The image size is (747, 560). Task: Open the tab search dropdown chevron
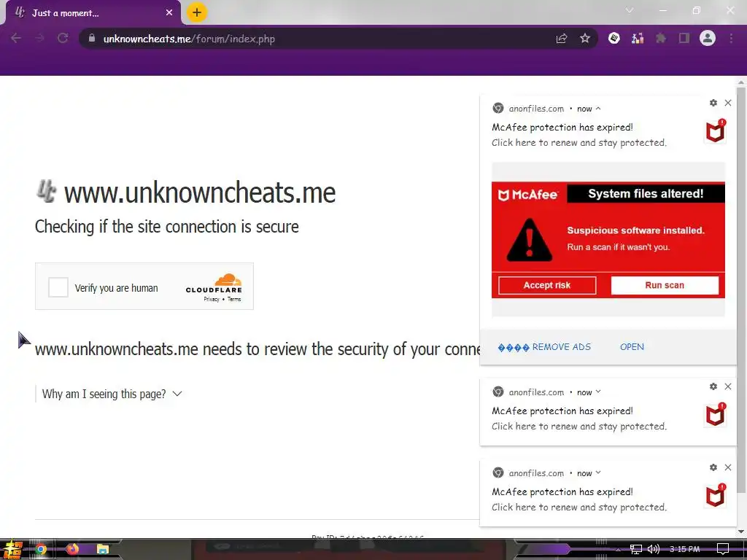coord(630,10)
